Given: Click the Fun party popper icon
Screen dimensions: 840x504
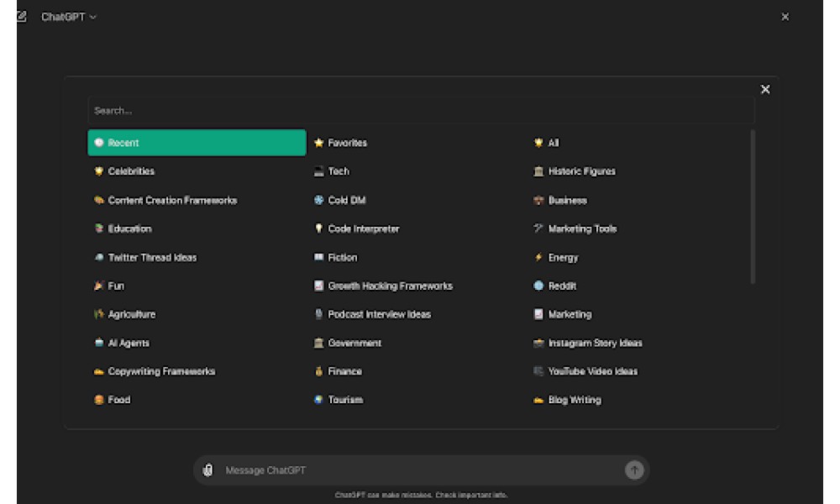Looking at the screenshot, I should (x=98, y=286).
